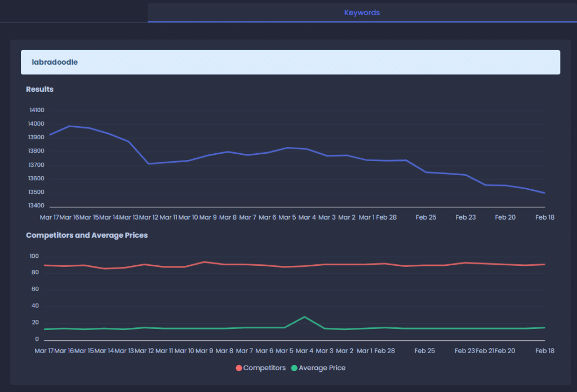Screen dimensions: 577x392
Task: Toggle the Competitors series legend label
Action: pos(264,368)
